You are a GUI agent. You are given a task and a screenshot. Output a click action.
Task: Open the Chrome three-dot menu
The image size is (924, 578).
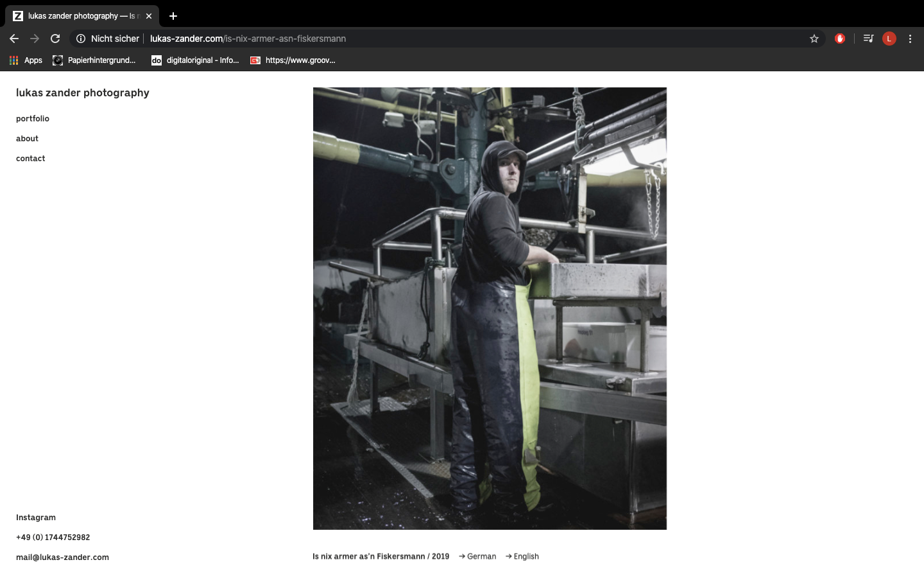pos(910,39)
